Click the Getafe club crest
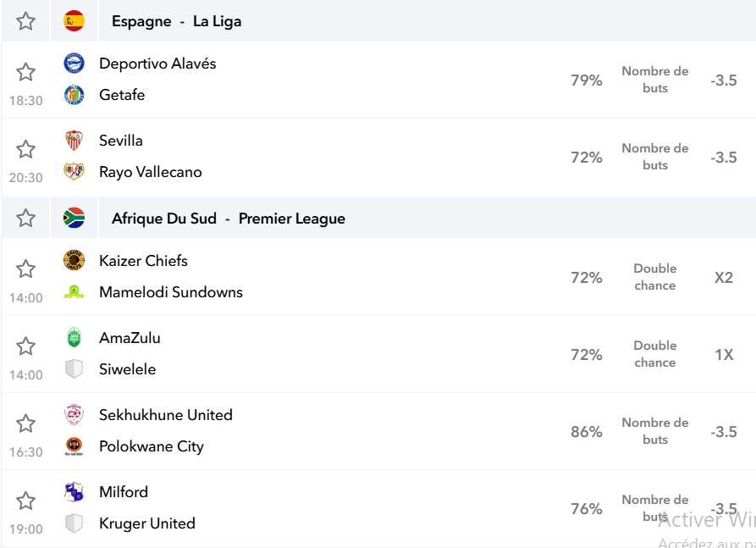Image resolution: width=756 pixels, height=548 pixels. [x=74, y=95]
